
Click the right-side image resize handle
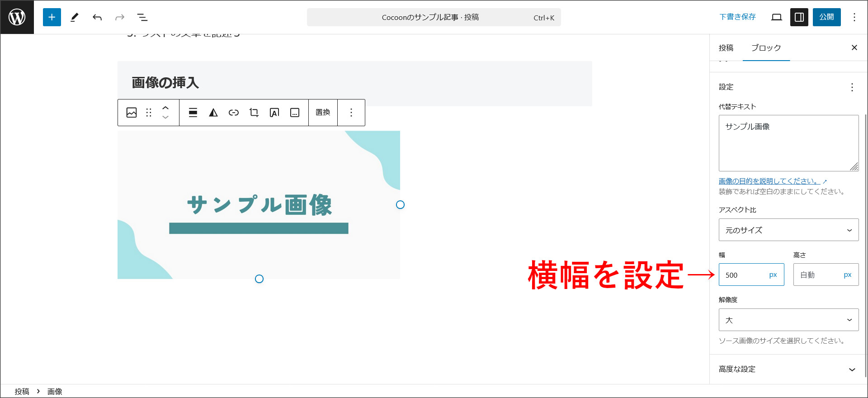[400, 205]
